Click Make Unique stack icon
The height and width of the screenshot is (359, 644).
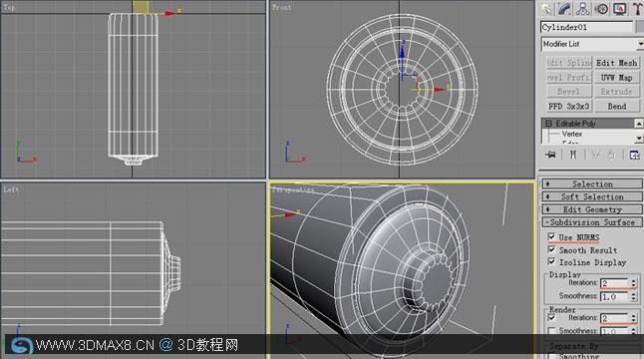click(x=595, y=155)
